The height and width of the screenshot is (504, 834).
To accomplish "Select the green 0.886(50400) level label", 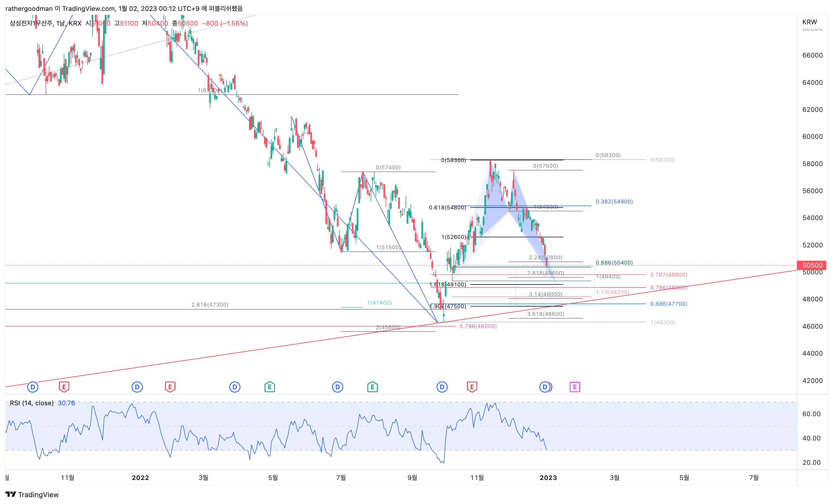I will pos(614,263).
